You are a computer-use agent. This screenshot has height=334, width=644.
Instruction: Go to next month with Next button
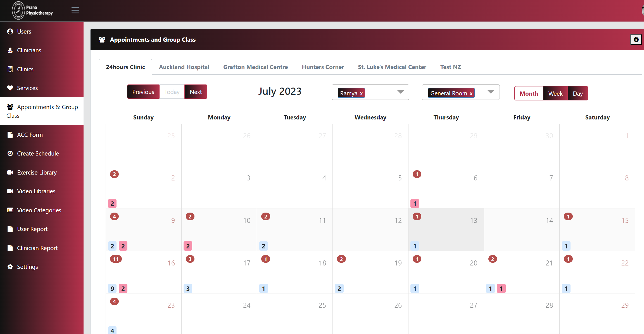point(196,92)
